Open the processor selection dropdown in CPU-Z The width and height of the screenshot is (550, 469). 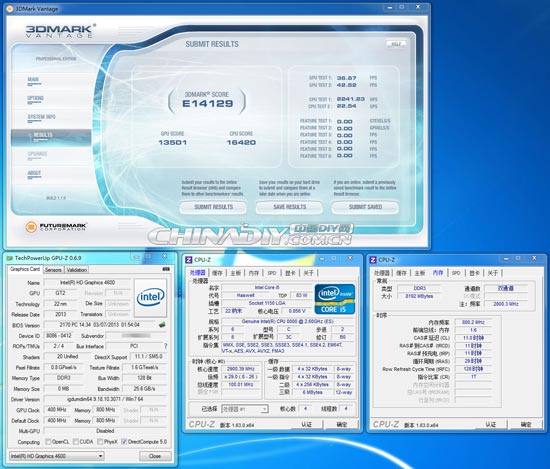[245, 409]
